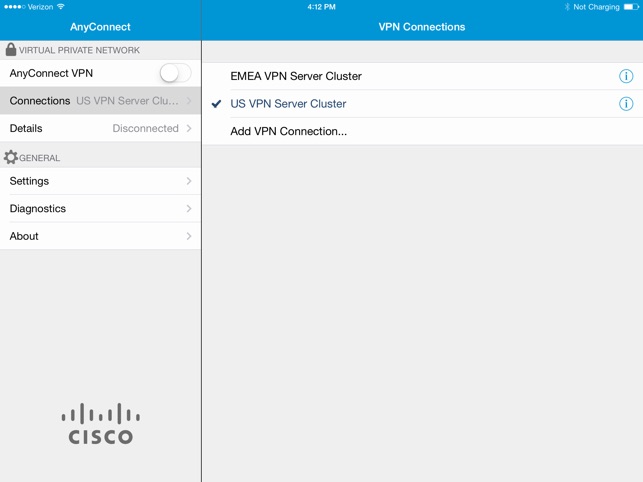Expand chevron on the Details row
The height and width of the screenshot is (482, 643).
point(189,128)
